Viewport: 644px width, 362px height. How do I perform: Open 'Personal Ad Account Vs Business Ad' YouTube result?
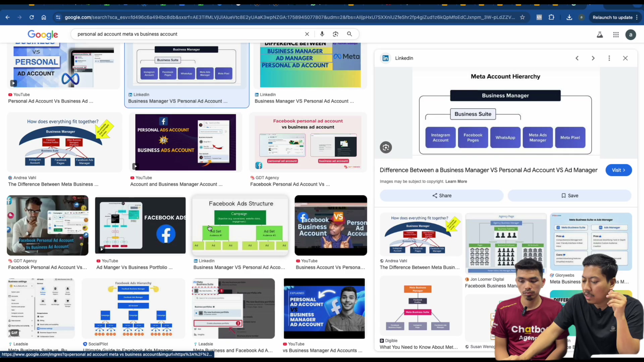[64, 65]
